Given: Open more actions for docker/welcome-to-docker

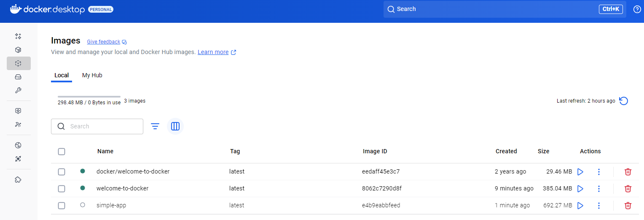Looking at the screenshot, I should (599, 172).
